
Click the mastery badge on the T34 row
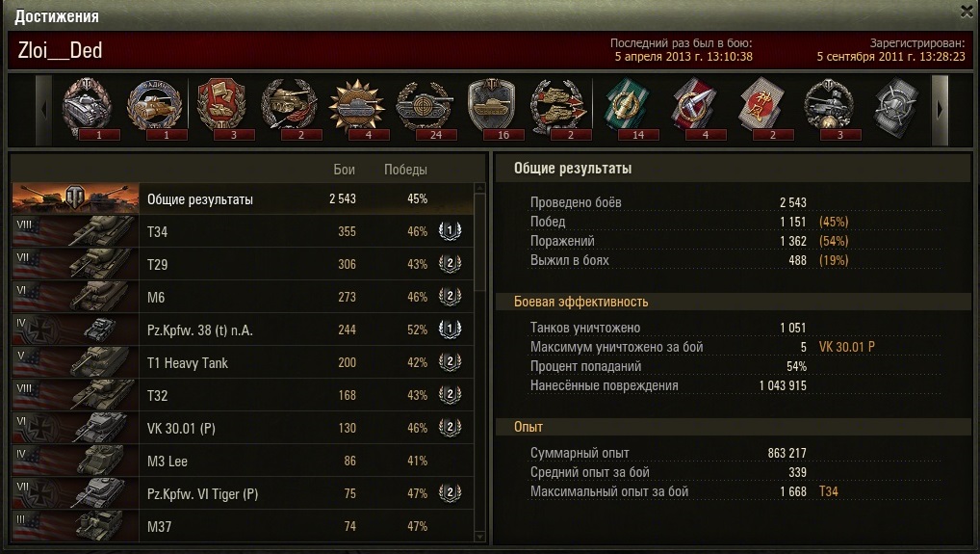click(x=450, y=231)
